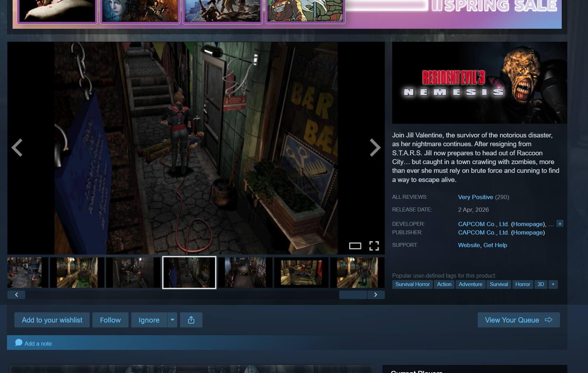Click the Resident Evil 3 Nemesis header image
The width and height of the screenshot is (588, 373).
pyautogui.click(x=479, y=83)
